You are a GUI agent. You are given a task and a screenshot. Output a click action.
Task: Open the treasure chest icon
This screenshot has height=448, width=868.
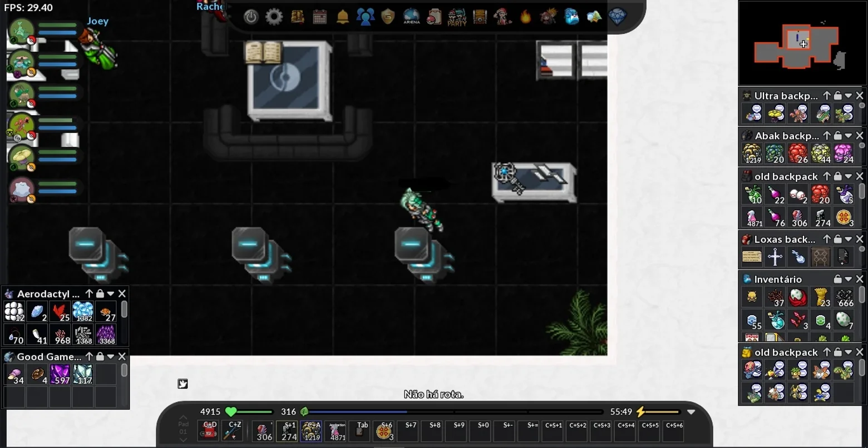coord(480,17)
